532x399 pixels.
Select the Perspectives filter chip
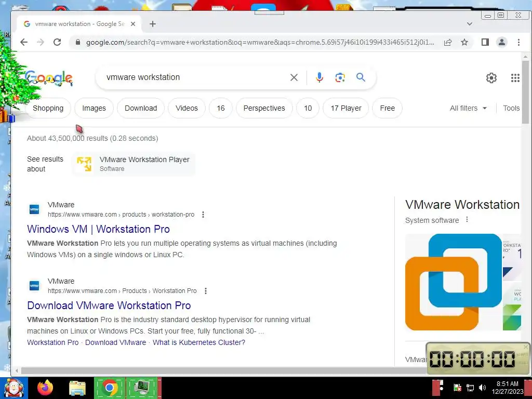264,108
